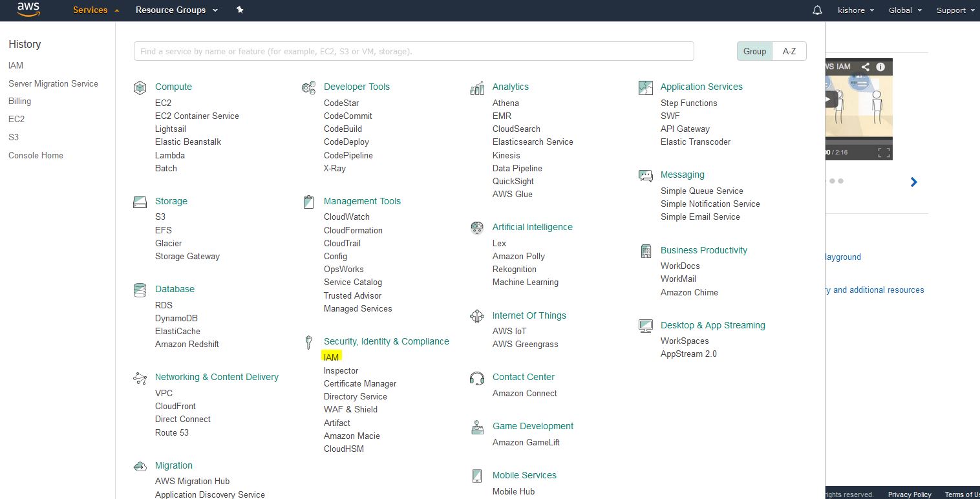The width and height of the screenshot is (980, 499).
Task: Click the find a service search box
Action: [414, 51]
